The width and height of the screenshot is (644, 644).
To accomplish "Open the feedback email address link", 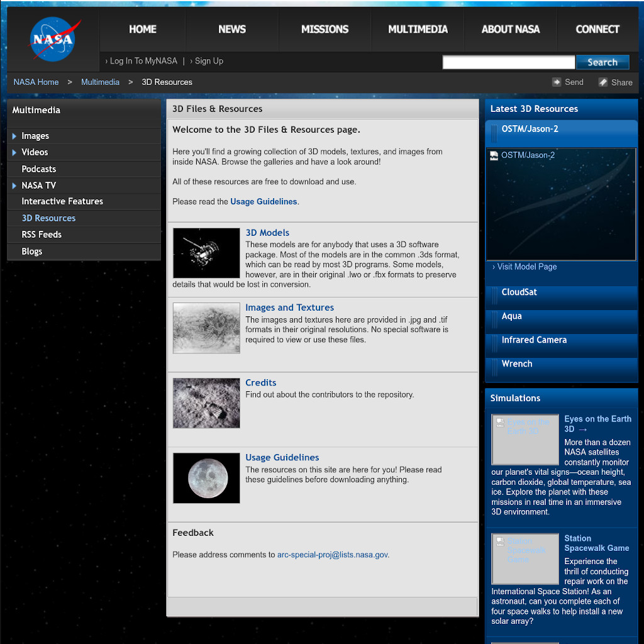I will coord(333,555).
